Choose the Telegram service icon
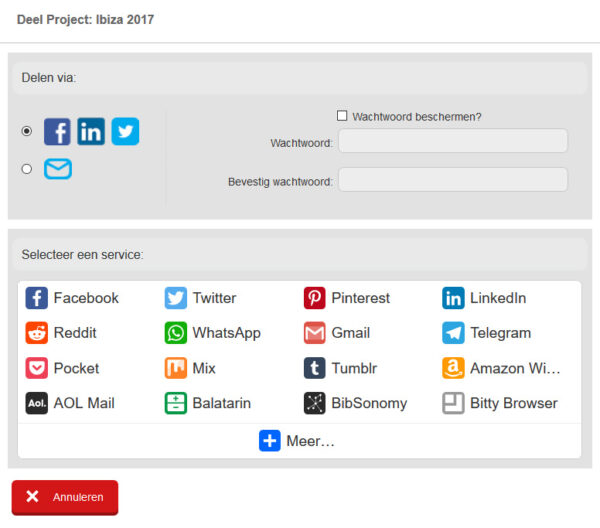 [x=453, y=333]
